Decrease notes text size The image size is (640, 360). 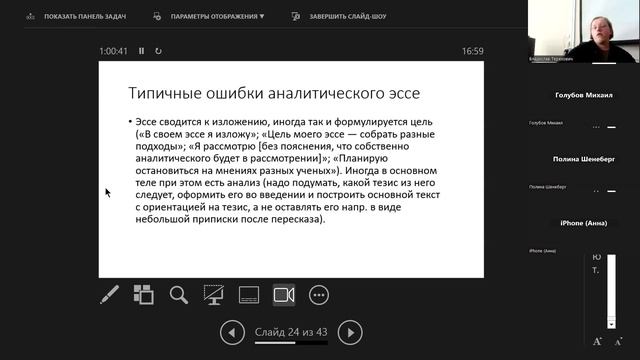(618, 341)
